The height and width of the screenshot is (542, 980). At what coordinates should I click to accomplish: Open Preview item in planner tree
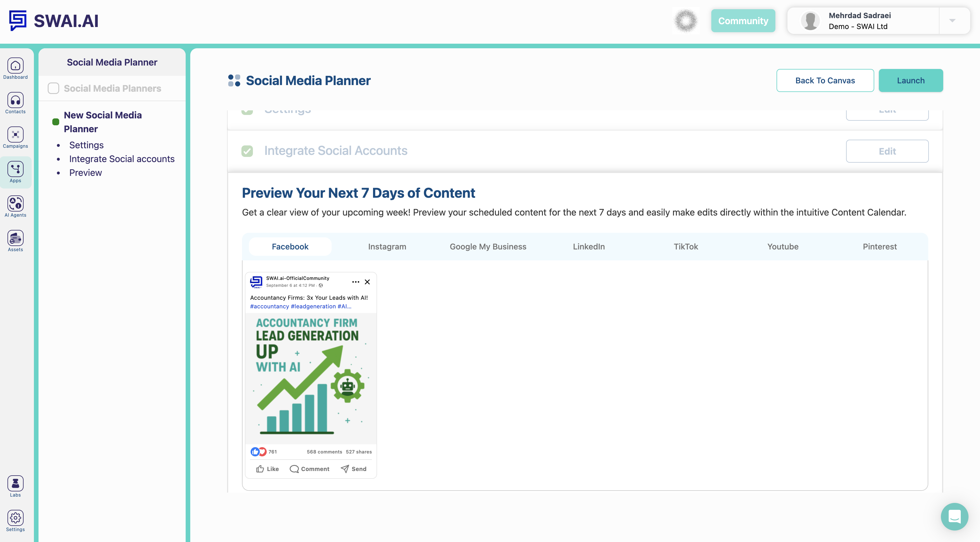(86, 172)
